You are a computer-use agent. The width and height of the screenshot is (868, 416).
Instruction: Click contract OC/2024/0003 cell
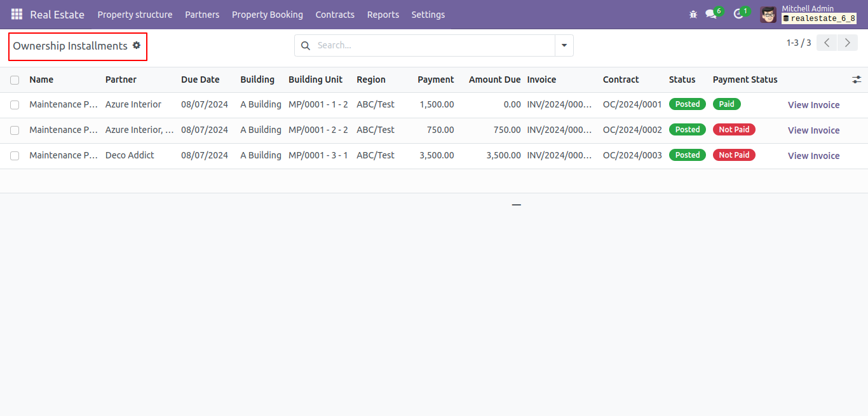[x=632, y=155]
